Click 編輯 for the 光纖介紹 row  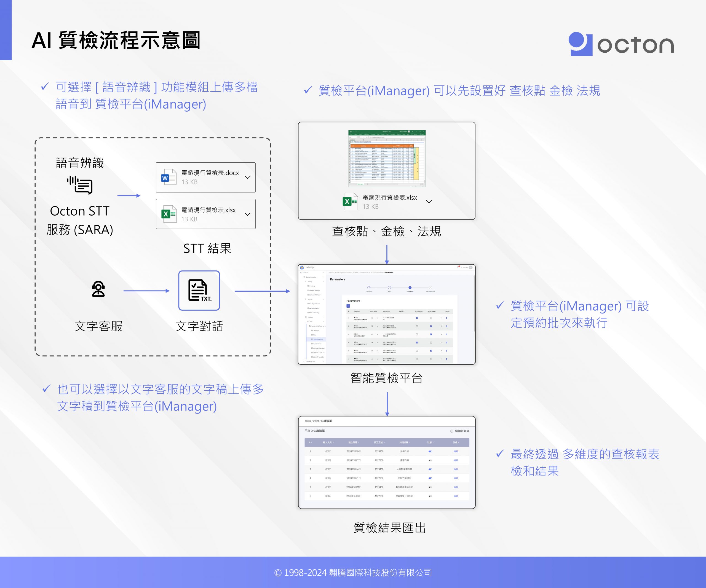click(x=456, y=451)
